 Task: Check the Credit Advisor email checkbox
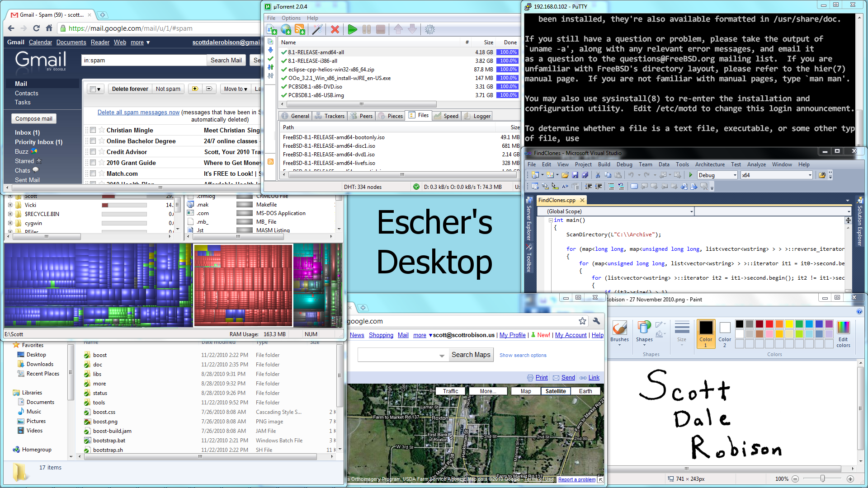tap(93, 152)
